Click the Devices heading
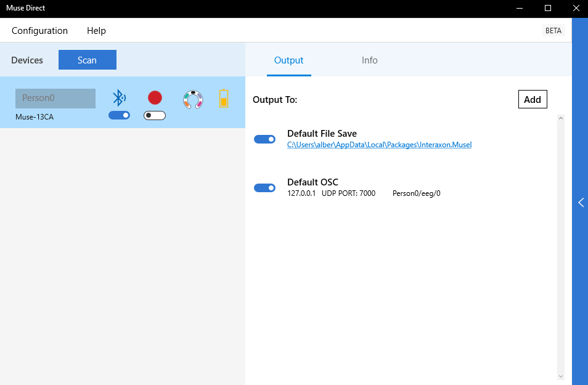The image size is (588, 385). 27,60
